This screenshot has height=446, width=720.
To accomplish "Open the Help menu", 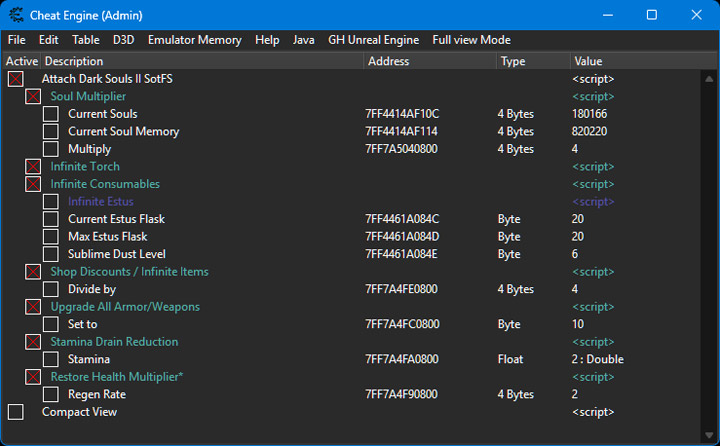I will [267, 40].
